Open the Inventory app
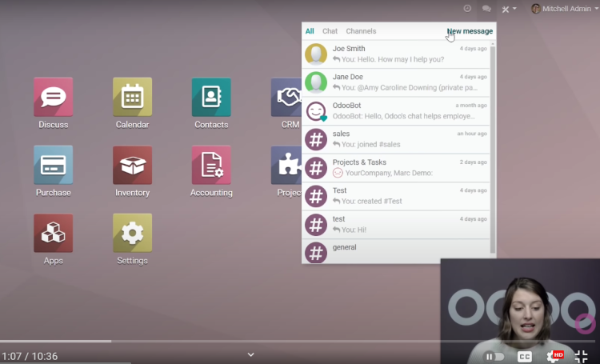The width and height of the screenshot is (600, 364). tap(132, 165)
